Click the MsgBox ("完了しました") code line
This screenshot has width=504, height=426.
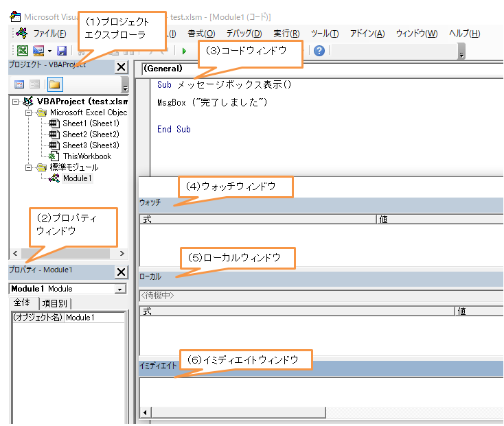coord(212,102)
